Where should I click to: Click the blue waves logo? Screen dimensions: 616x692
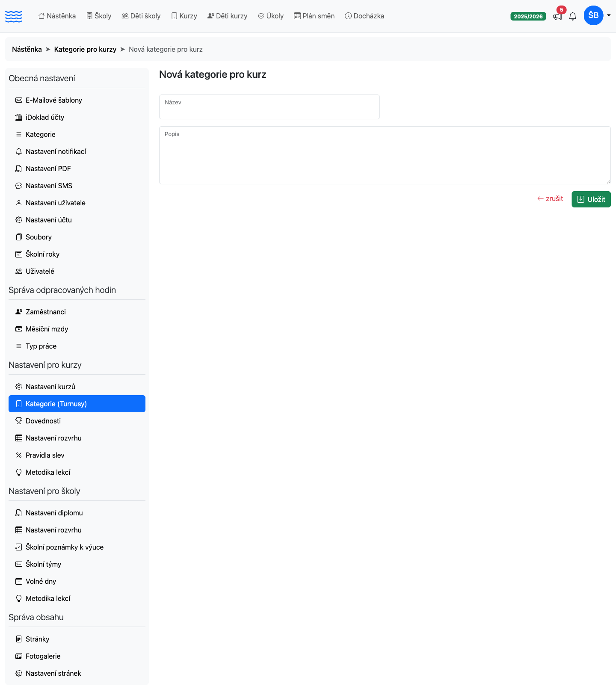(x=14, y=16)
